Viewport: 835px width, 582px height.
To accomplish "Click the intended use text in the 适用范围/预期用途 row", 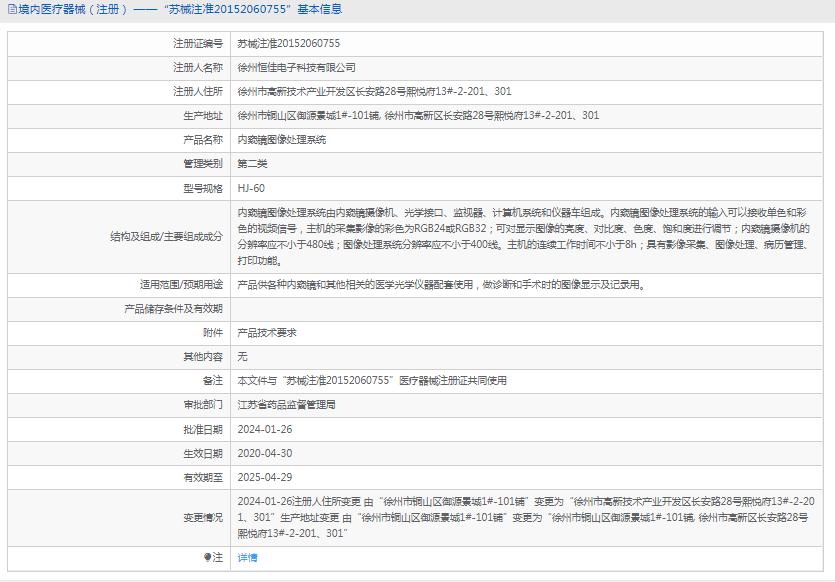I will pos(441,285).
